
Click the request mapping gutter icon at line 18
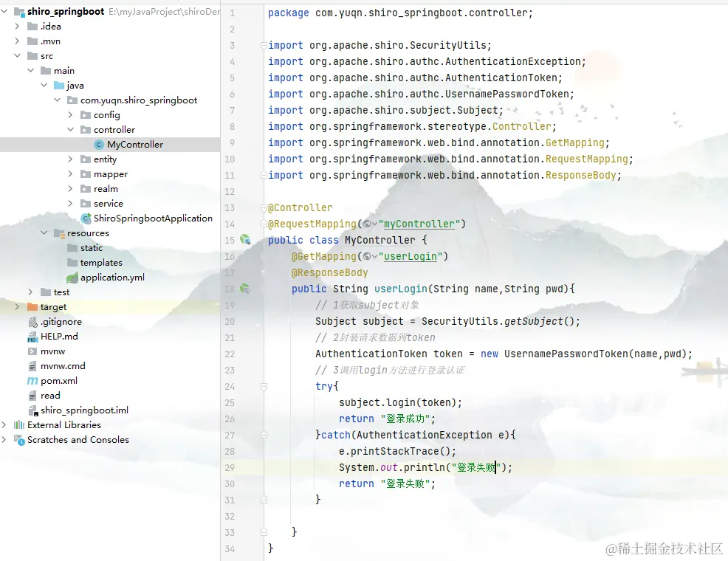click(x=245, y=289)
